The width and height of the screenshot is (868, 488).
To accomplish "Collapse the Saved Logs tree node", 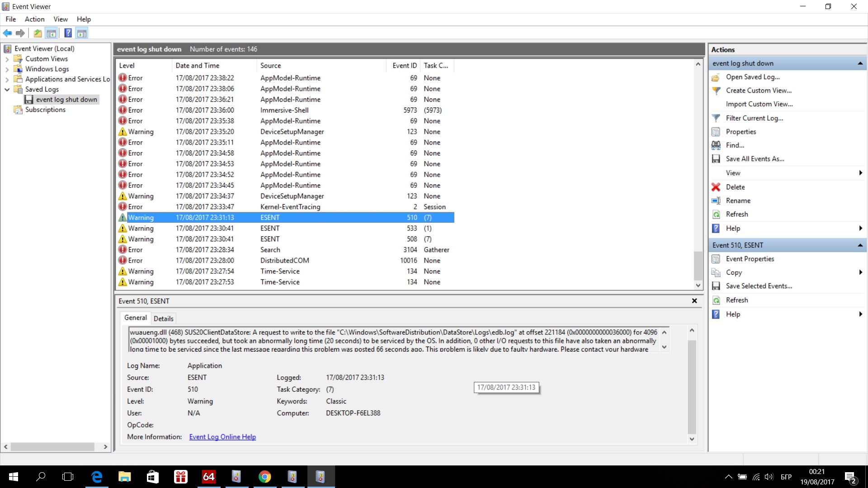I will tap(7, 89).
